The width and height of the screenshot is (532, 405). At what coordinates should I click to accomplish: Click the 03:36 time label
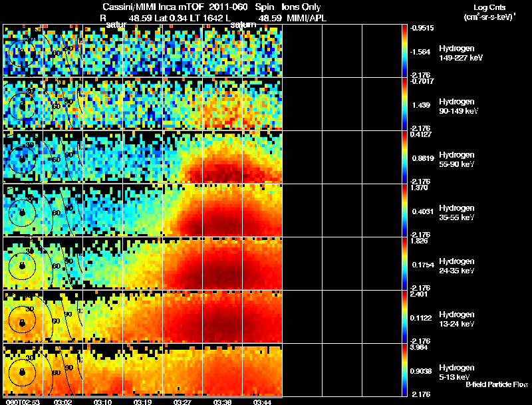(x=222, y=402)
